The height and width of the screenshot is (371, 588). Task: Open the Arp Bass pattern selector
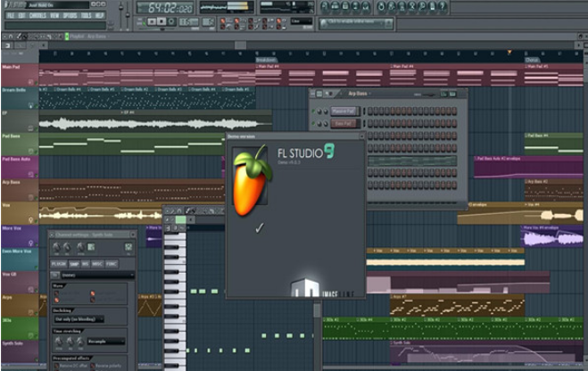359,94
